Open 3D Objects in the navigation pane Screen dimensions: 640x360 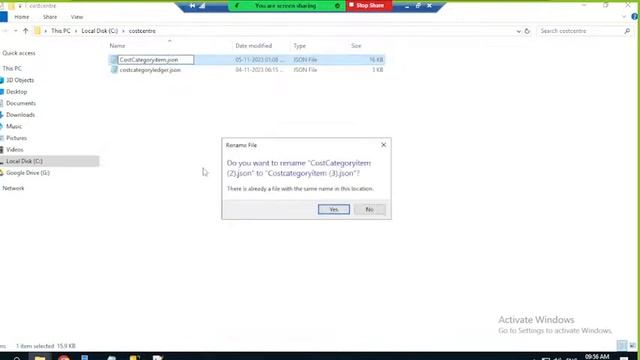click(x=20, y=80)
